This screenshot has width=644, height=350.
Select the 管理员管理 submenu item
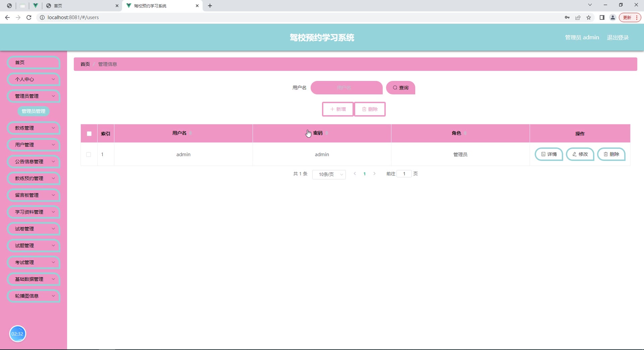click(x=34, y=111)
